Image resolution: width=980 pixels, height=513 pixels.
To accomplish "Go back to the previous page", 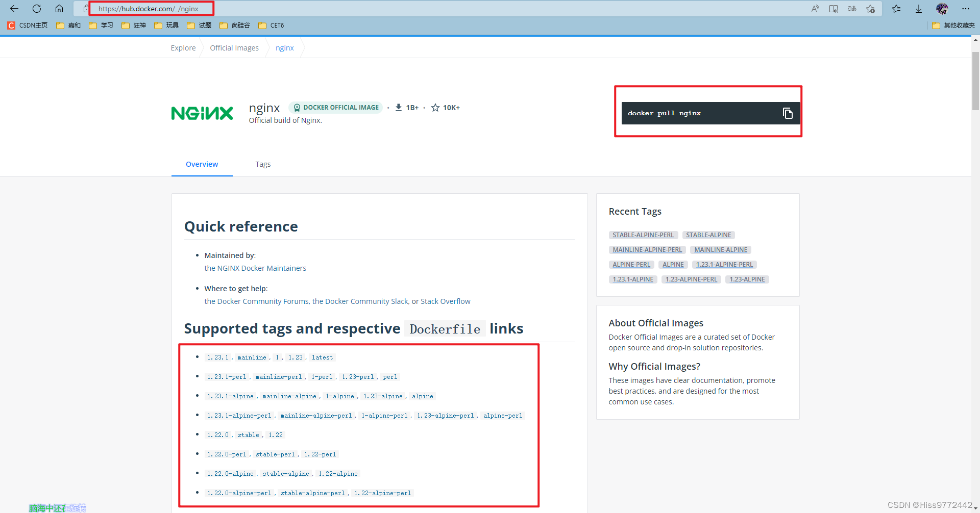I will pyautogui.click(x=14, y=9).
